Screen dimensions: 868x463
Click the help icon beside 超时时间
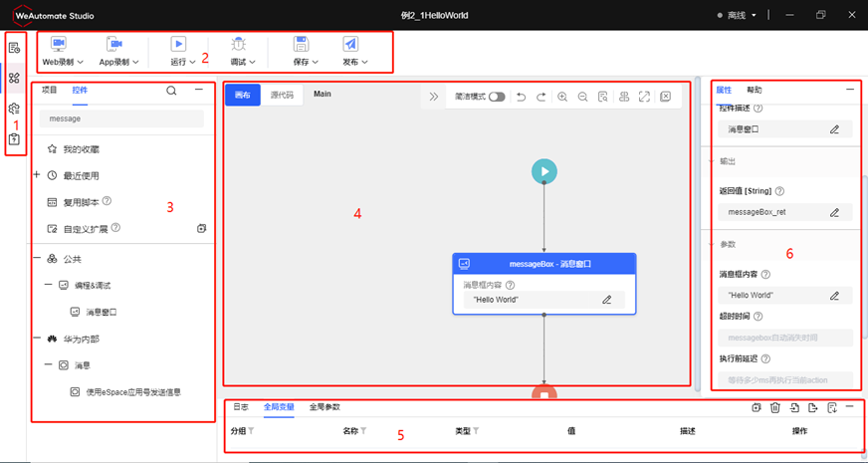(x=759, y=317)
